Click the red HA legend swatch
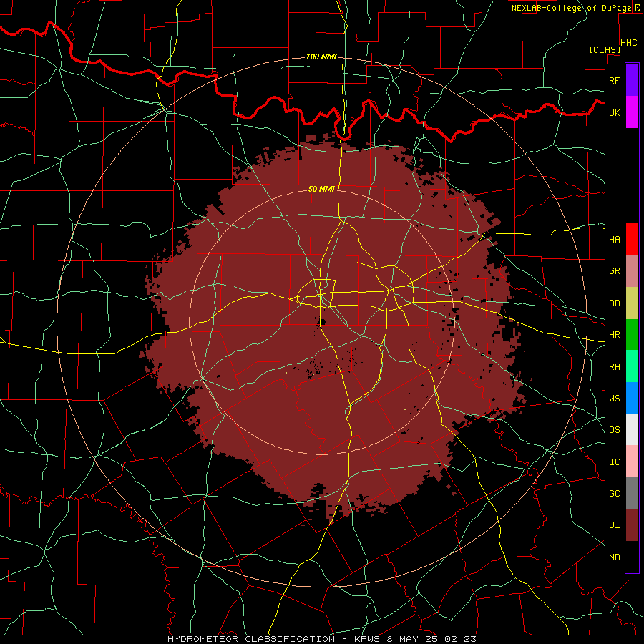The height and width of the screenshot is (644, 644). tap(632, 239)
